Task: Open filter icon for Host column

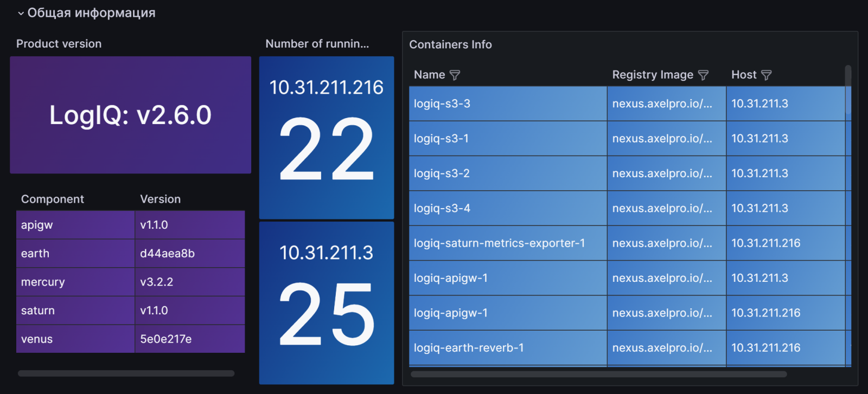Action: coord(766,75)
